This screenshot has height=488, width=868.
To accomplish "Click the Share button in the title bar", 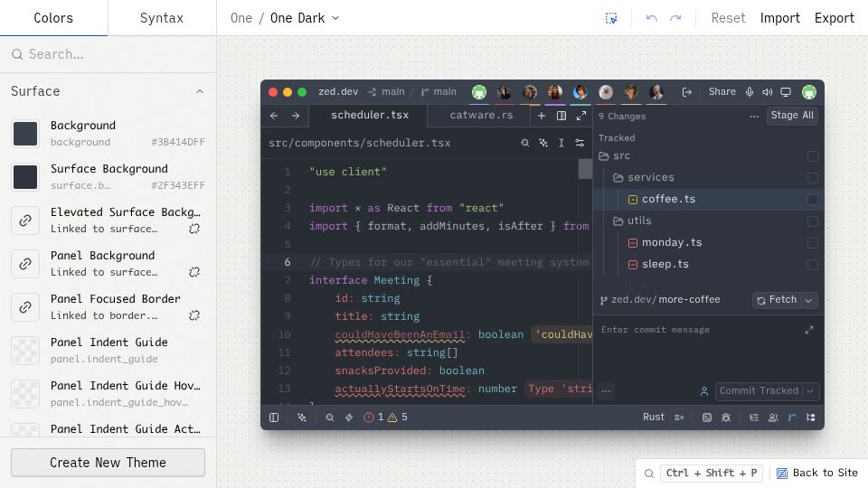I will click(722, 92).
